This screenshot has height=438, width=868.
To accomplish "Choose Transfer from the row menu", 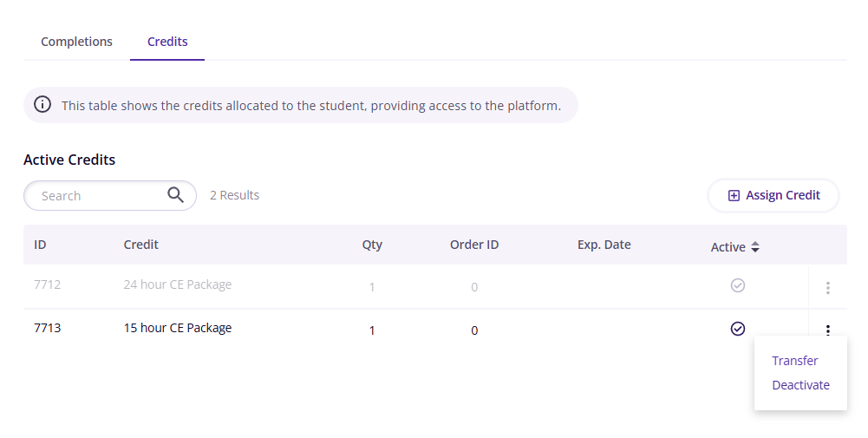I will coord(795,361).
